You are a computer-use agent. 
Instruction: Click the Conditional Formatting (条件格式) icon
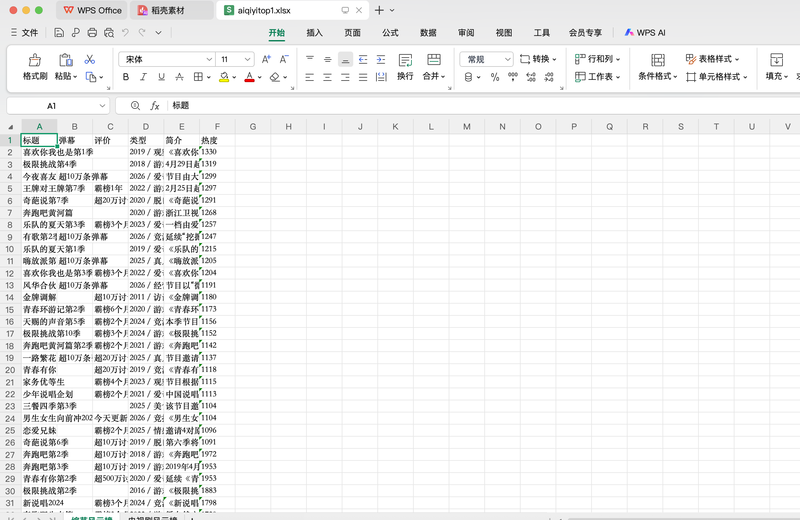658,60
